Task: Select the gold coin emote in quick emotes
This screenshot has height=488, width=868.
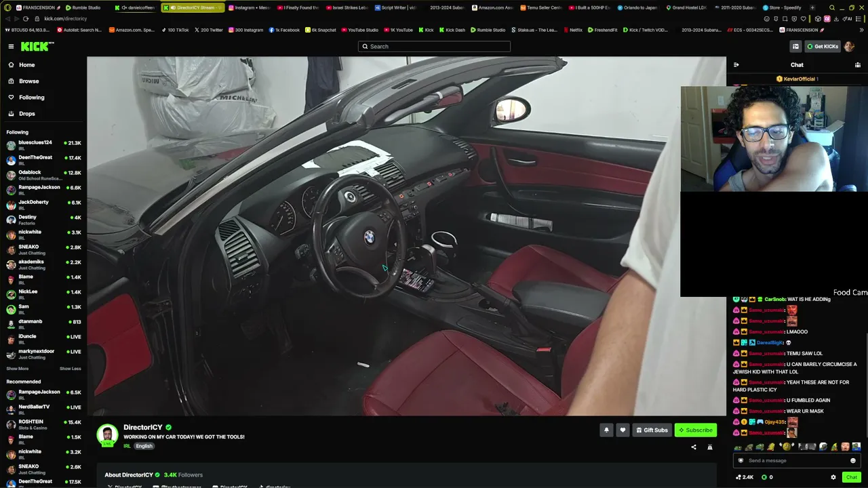Action: pos(787,447)
